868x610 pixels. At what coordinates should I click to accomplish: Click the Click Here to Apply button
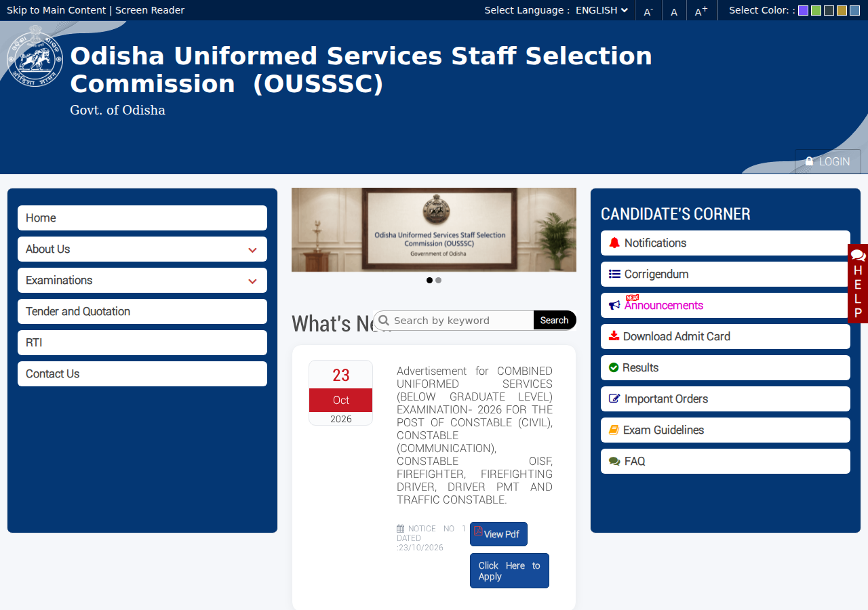pyautogui.click(x=509, y=571)
